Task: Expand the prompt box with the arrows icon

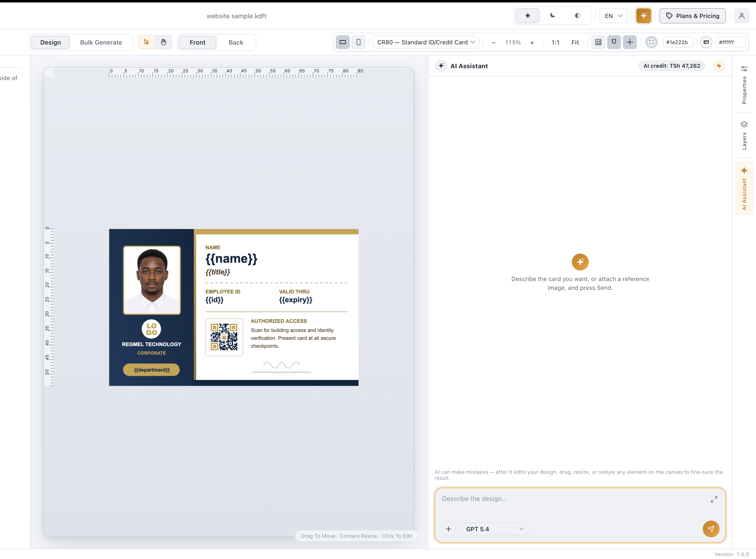Action: (x=714, y=499)
